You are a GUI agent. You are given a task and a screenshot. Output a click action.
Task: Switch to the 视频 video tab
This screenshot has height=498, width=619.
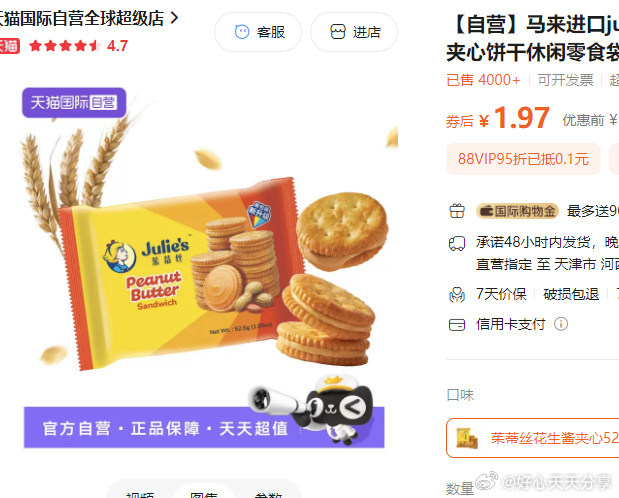click(x=140, y=494)
